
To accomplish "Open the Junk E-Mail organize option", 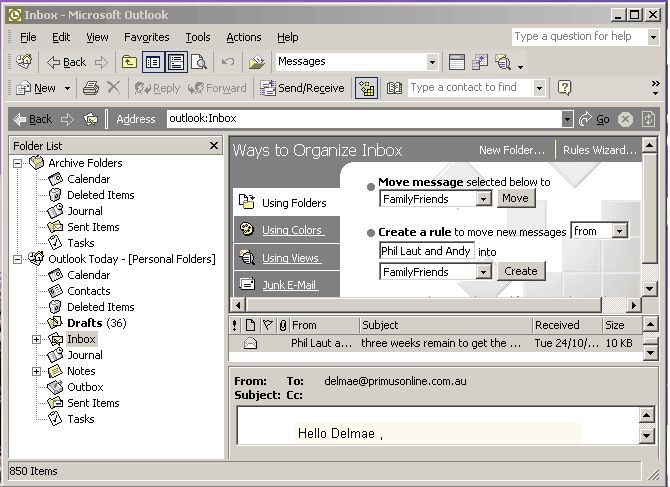I will [x=286, y=284].
